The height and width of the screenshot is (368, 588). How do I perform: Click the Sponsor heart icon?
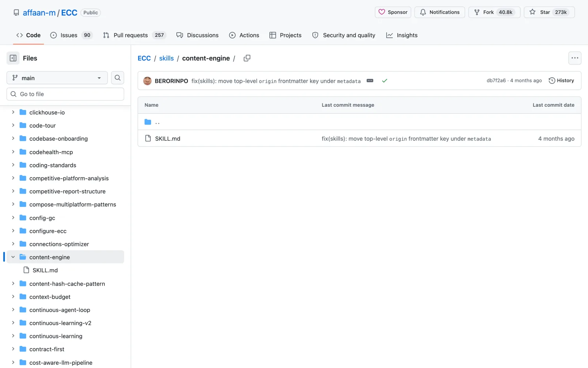pos(382,12)
